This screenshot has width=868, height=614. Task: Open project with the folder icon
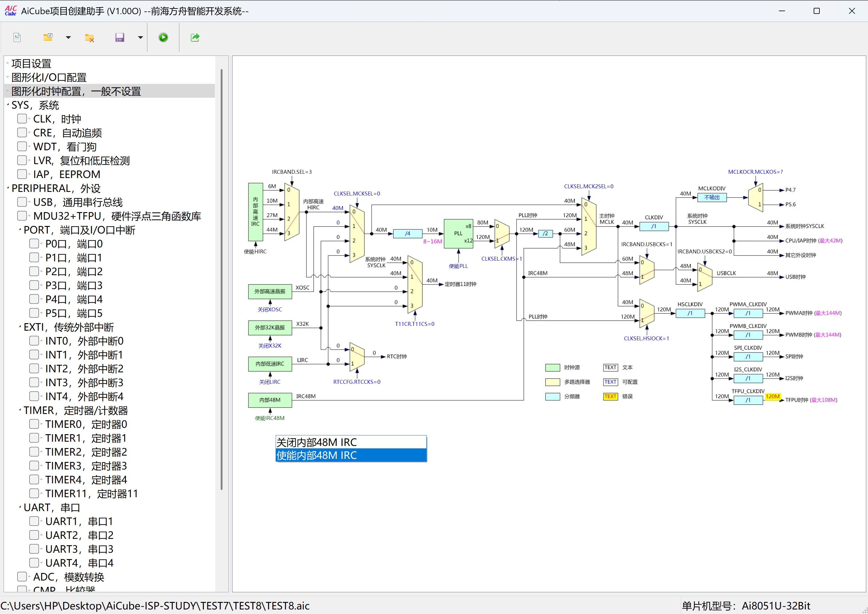point(48,37)
